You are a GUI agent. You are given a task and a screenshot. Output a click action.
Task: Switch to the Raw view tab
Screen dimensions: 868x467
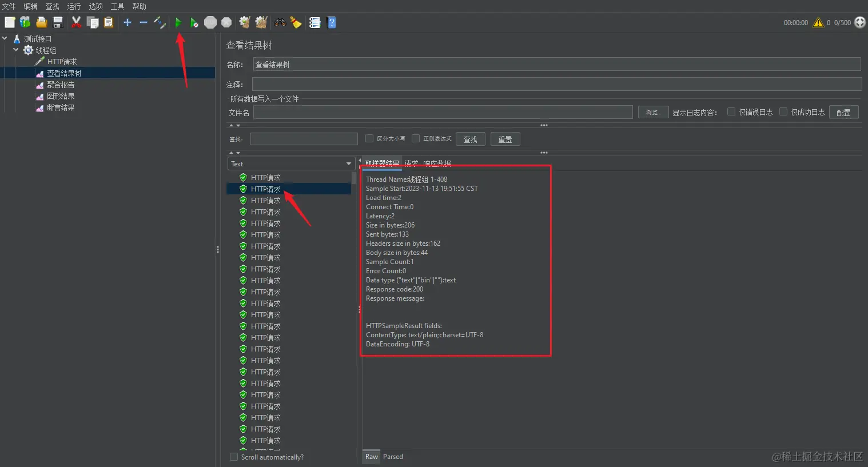[x=372, y=457]
